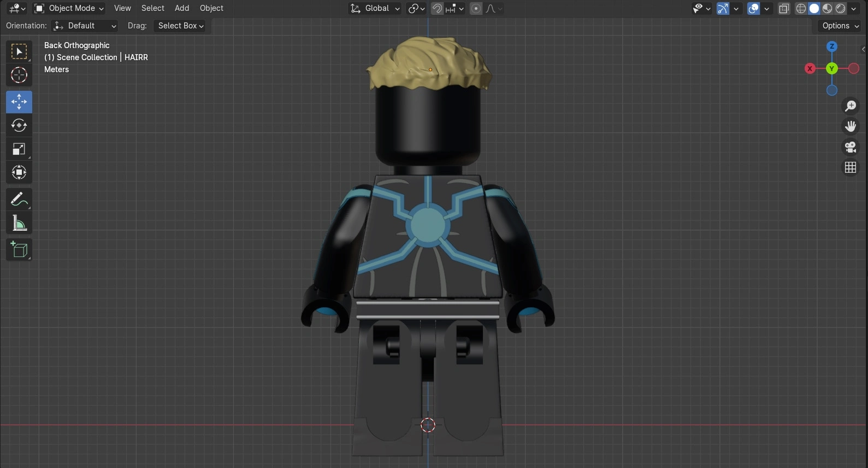Toggle proportional editing
Screen dimensions: 868x468
(476, 8)
